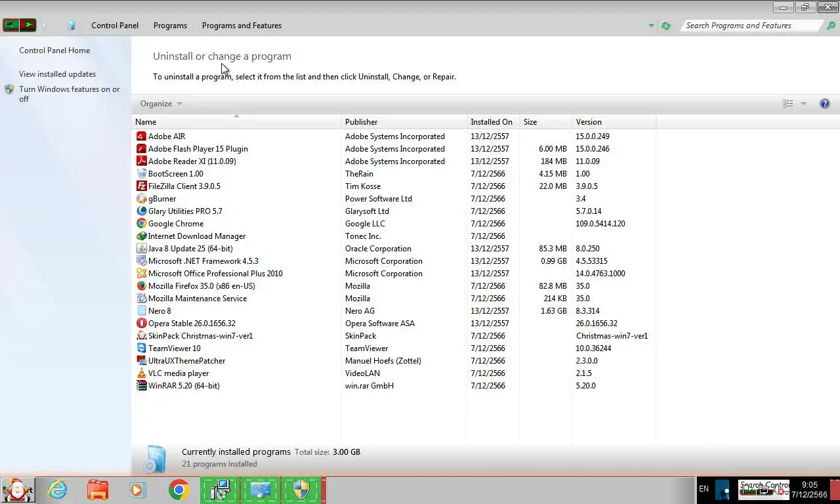Click the Control Panel breadcrumb
840x504 pixels.
tap(115, 26)
